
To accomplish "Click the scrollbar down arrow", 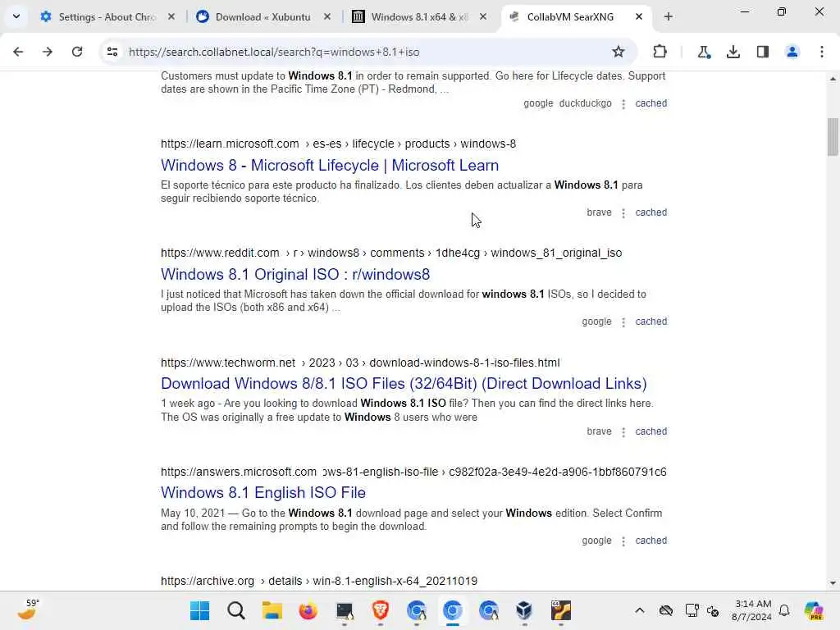I will point(833,583).
